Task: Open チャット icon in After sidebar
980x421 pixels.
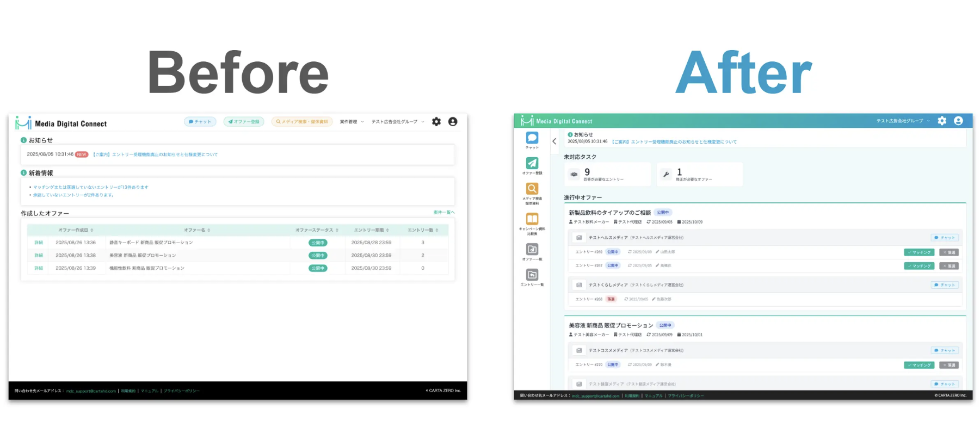Action: (532, 138)
